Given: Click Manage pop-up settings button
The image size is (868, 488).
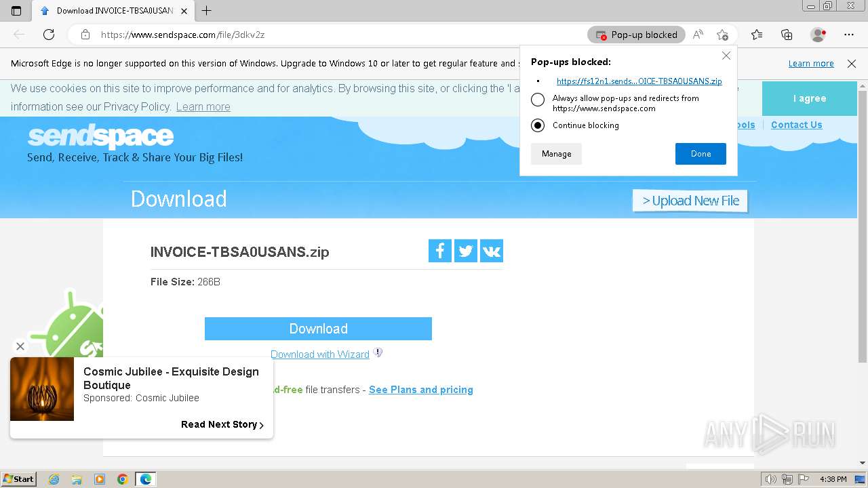Looking at the screenshot, I should pos(556,154).
